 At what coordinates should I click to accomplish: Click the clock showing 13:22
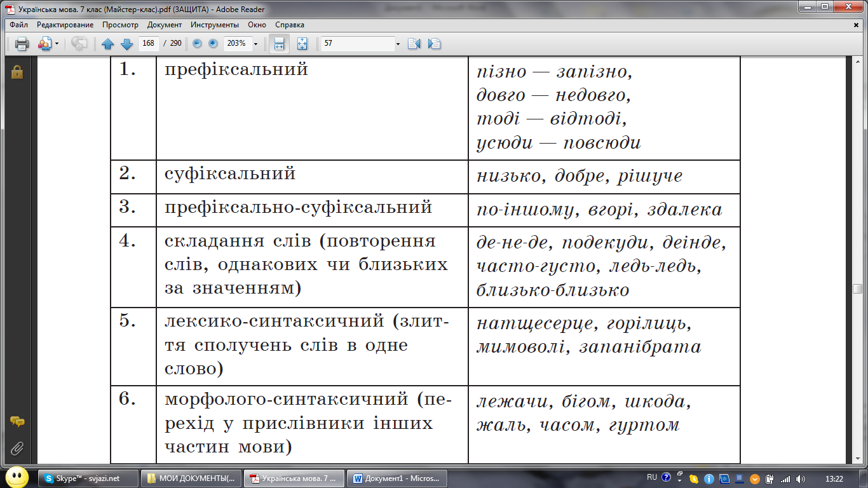coord(834,478)
